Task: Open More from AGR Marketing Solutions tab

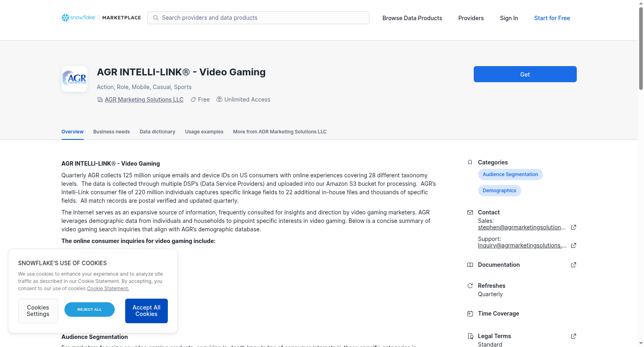Action: [x=280, y=132]
